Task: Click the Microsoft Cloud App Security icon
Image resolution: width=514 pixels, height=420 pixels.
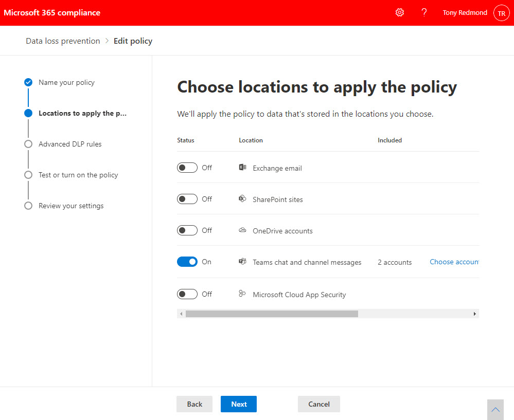Action: [x=243, y=294]
